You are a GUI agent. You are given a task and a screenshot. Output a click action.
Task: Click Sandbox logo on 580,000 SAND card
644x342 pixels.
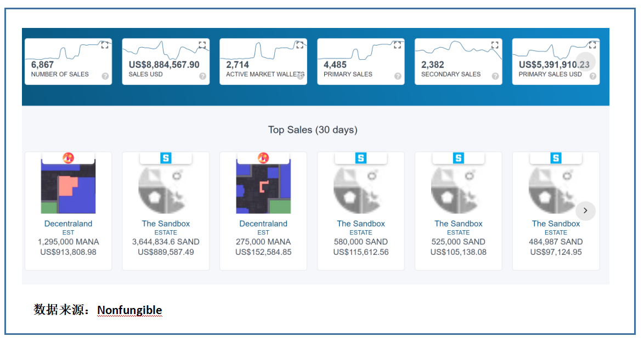361,158
